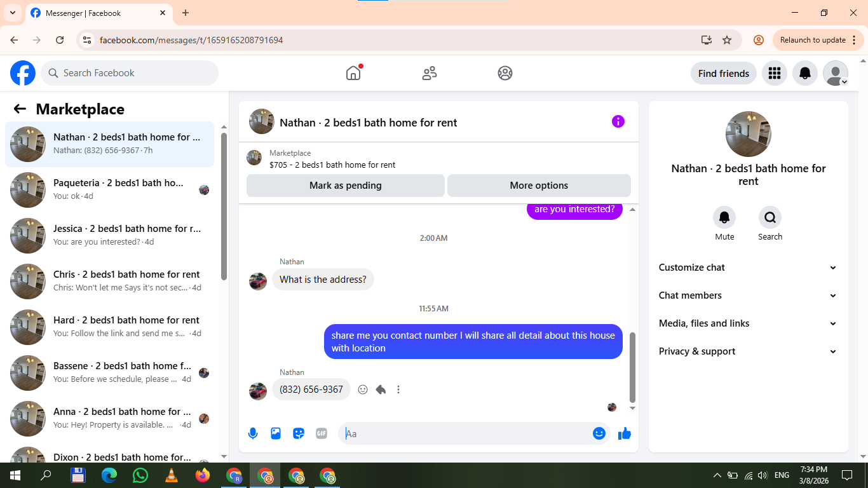Open Anna conversation
The height and width of the screenshot is (488, 868).
109,419
